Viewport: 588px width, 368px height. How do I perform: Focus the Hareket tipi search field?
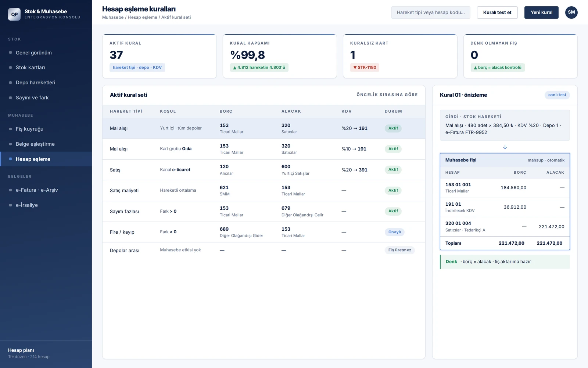click(431, 13)
